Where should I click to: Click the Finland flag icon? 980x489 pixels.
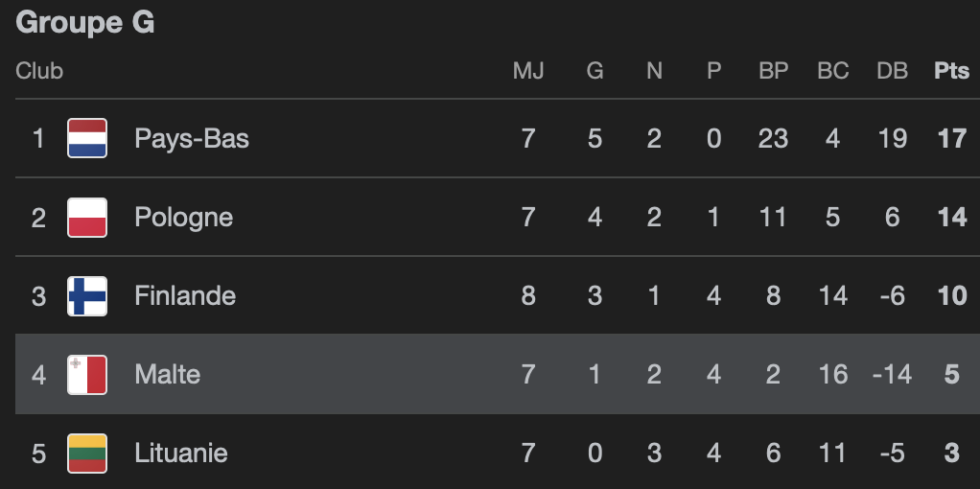pyautogui.click(x=87, y=295)
